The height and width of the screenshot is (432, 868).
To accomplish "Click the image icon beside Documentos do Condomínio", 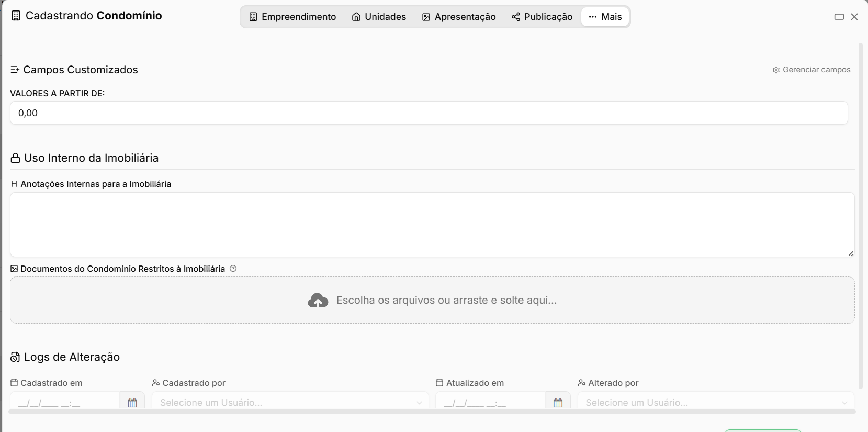I will coord(14,269).
